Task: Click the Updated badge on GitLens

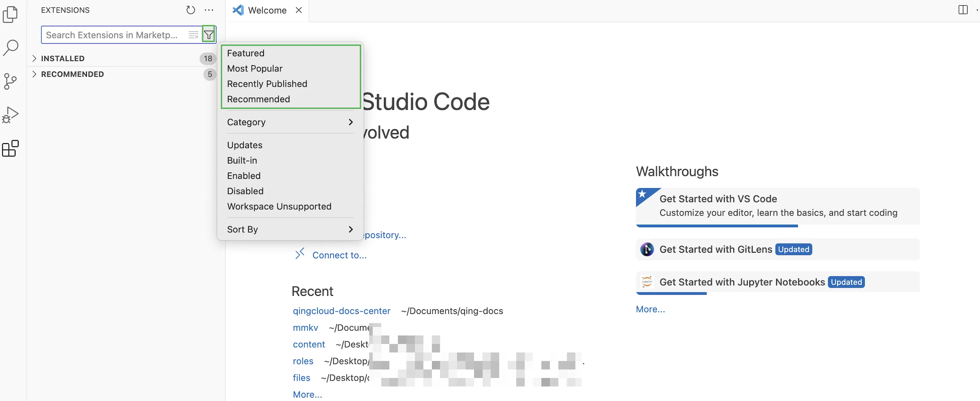Action: point(793,249)
